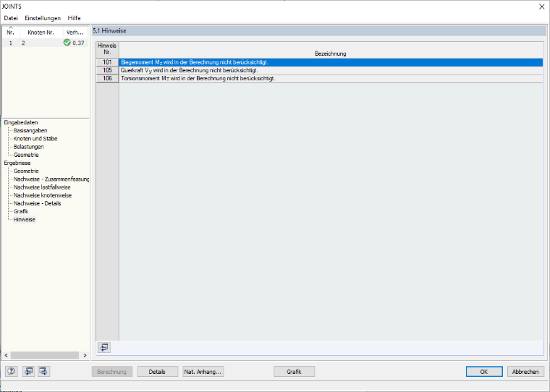
Task: Open the Datei menu
Action: click(x=11, y=18)
